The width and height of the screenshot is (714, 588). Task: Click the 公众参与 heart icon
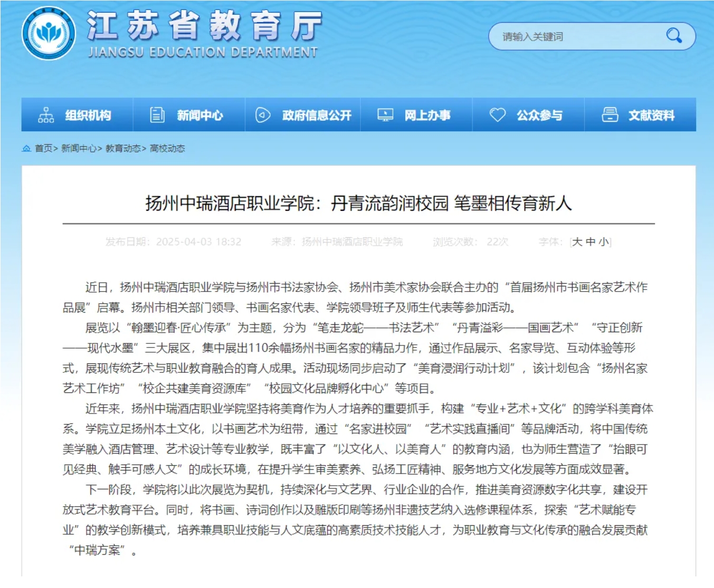(497, 115)
